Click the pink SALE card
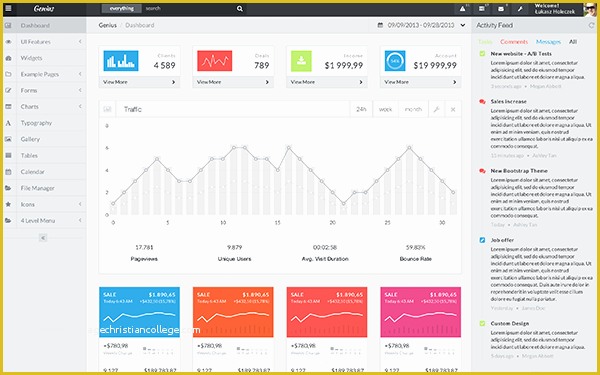 pyautogui.click(x=421, y=312)
